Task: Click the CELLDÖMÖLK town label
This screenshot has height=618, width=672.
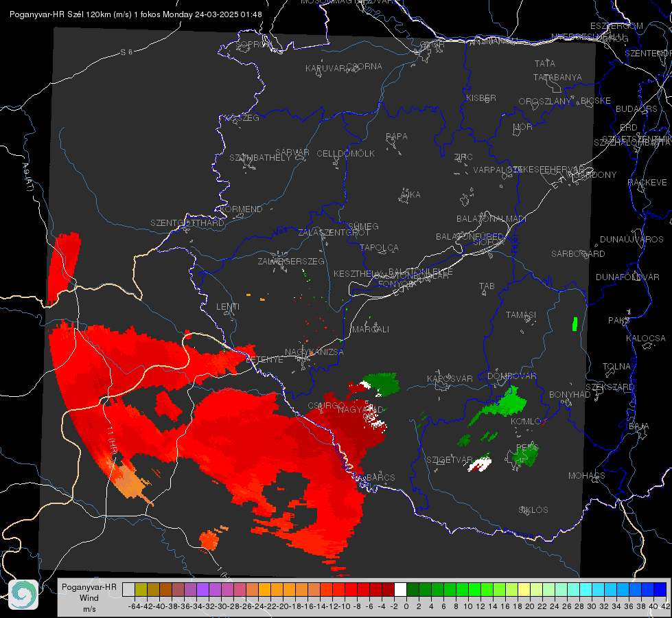Action: [x=345, y=154]
